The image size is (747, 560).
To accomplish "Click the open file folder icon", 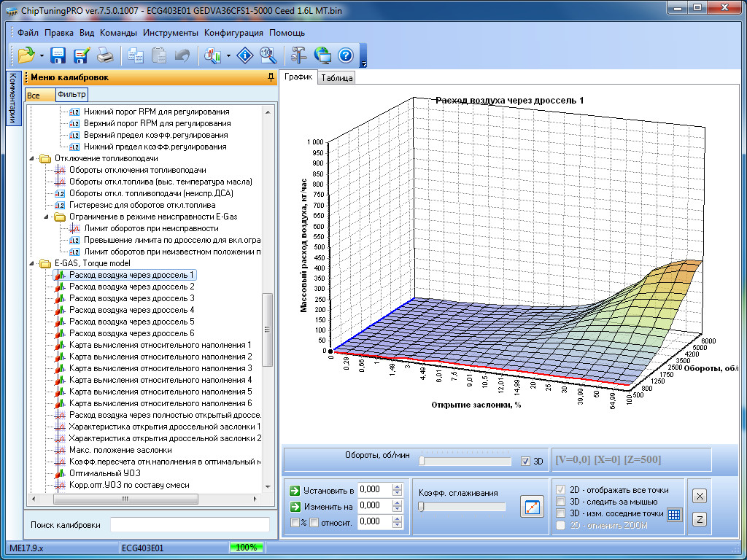I will pyautogui.click(x=26, y=55).
